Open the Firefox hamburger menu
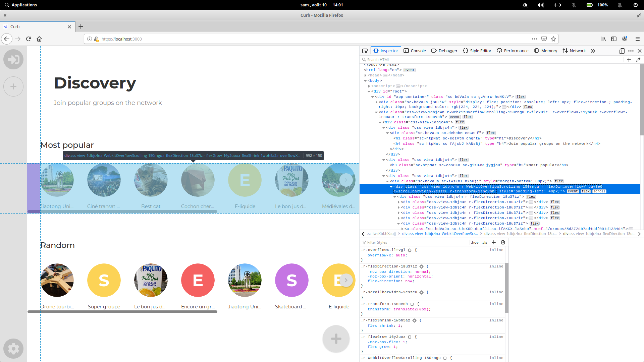The width and height of the screenshot is (644, 362). click(x=638, y=39)
